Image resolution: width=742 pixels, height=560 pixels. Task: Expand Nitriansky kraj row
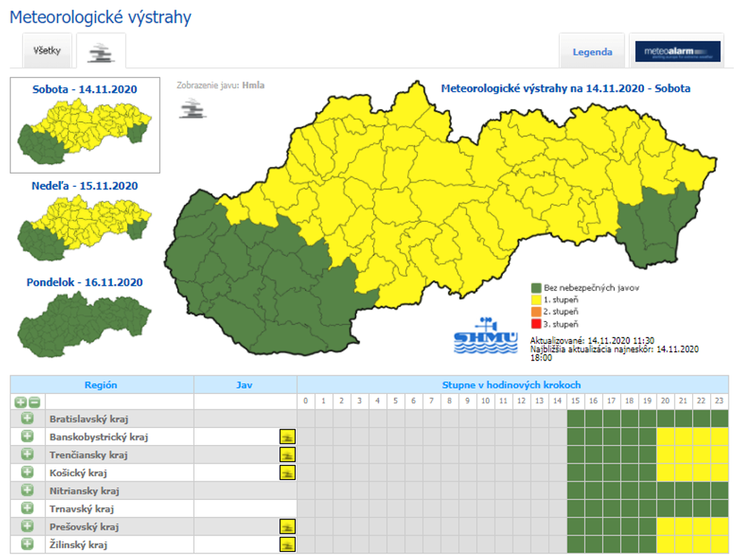coord(27,490)
